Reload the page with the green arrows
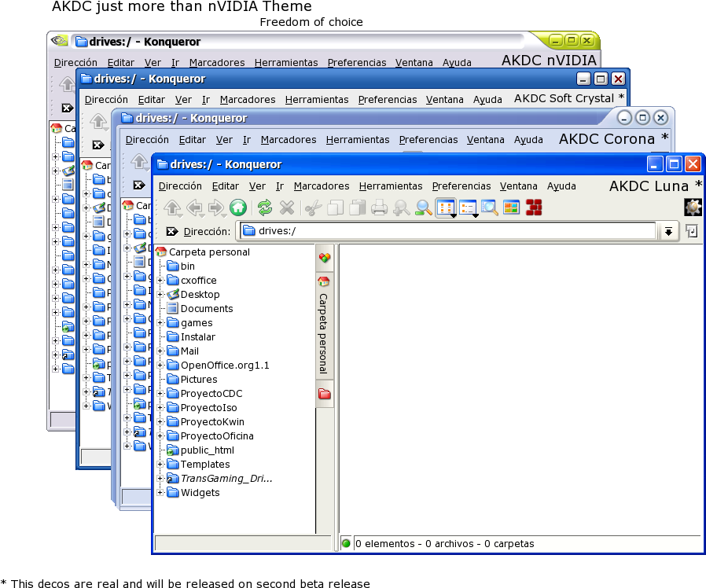 265,208
